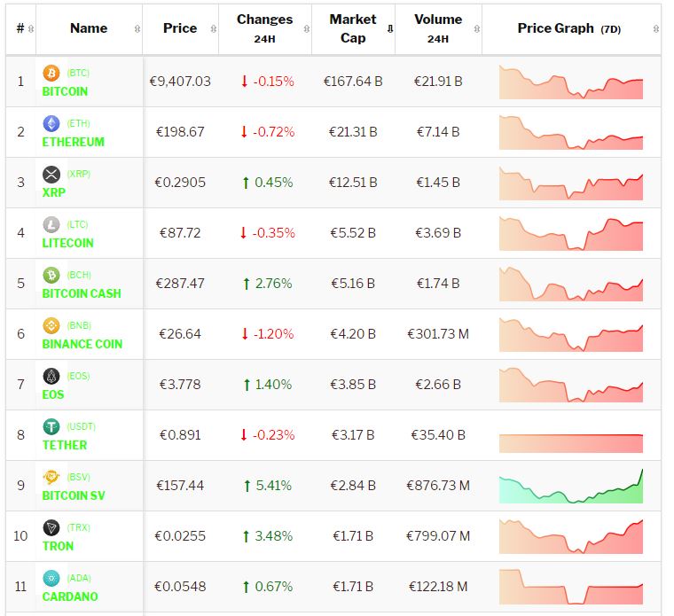The width and height of the screenshot is (674, 616).
Task: Click the Litecoin grey logo icon
Action: click(x=51, y=224)
